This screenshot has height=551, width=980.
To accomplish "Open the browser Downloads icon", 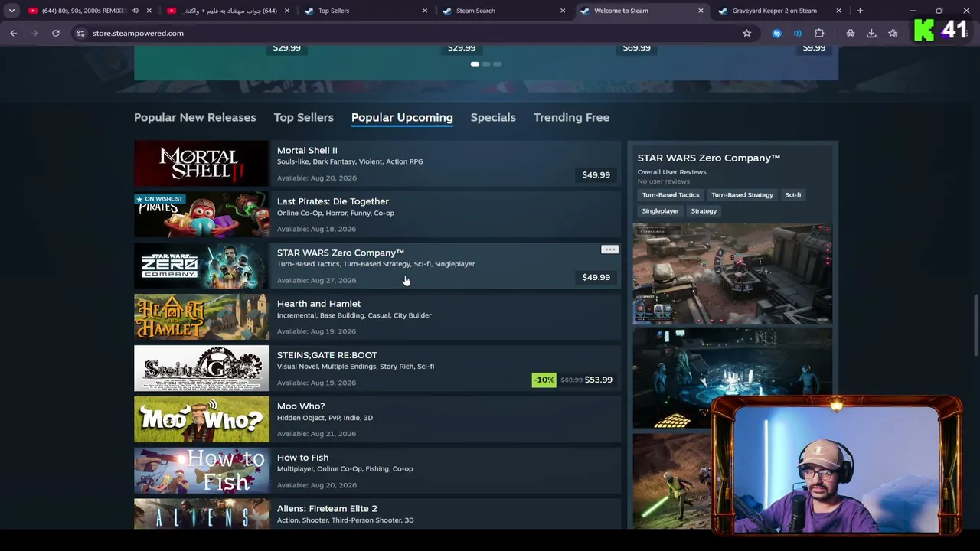I will coord(871,33).
